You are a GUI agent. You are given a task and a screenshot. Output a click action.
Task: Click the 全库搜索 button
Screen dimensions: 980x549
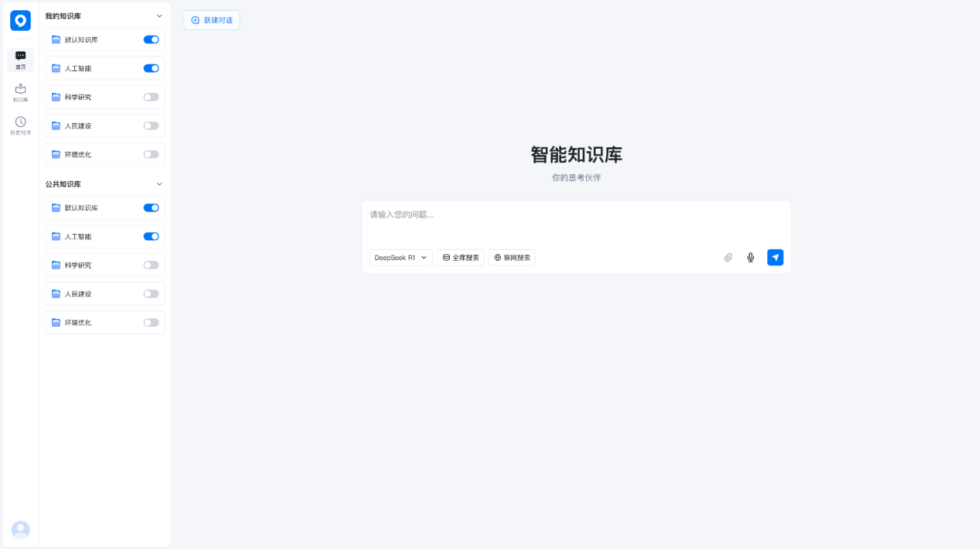coord(461,258)
